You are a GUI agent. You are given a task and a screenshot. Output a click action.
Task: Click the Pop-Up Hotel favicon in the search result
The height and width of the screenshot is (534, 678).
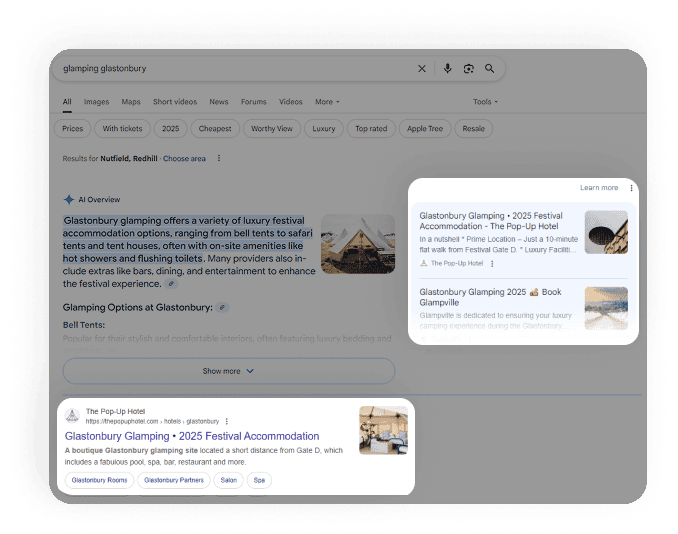coord(72,416)
